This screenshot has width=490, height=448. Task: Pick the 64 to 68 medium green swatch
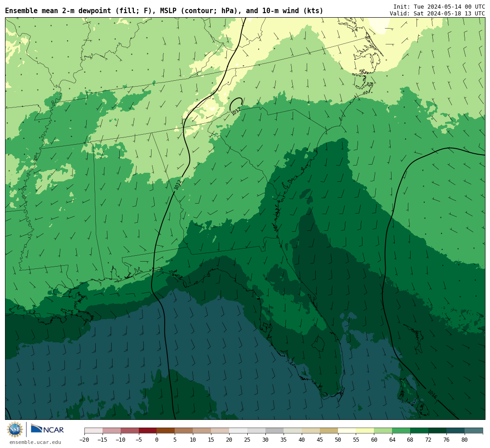click(x=402, y=430)
